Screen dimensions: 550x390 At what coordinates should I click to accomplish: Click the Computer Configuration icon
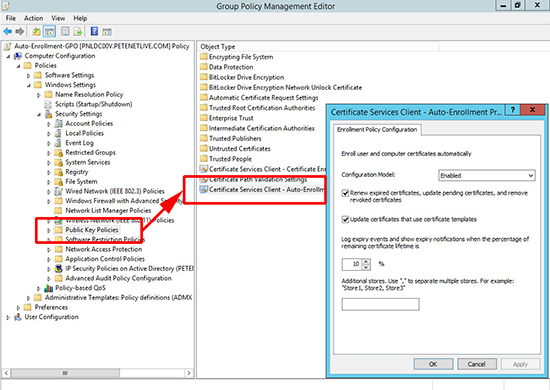18,56
